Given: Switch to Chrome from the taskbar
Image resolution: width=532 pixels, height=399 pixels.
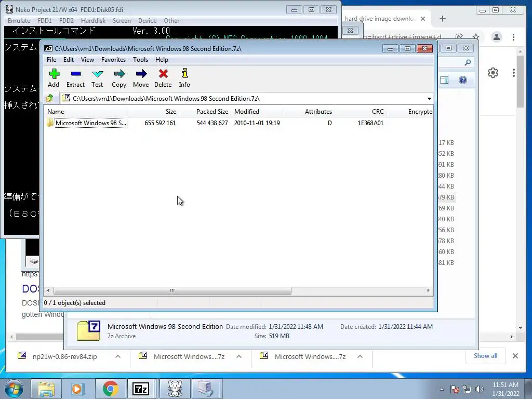Looking at the screenshot, I should pos(110,389).
